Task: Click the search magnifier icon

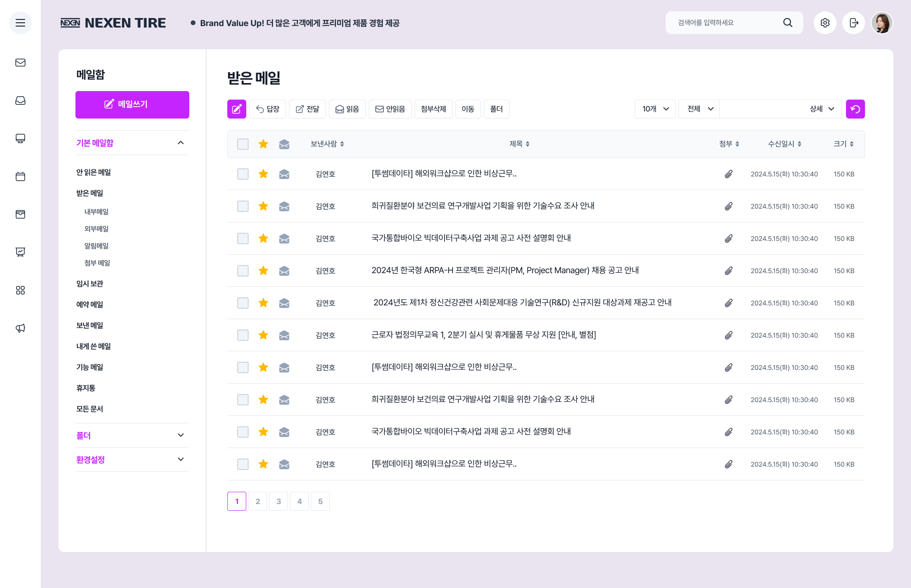Action: coord(788,23)
